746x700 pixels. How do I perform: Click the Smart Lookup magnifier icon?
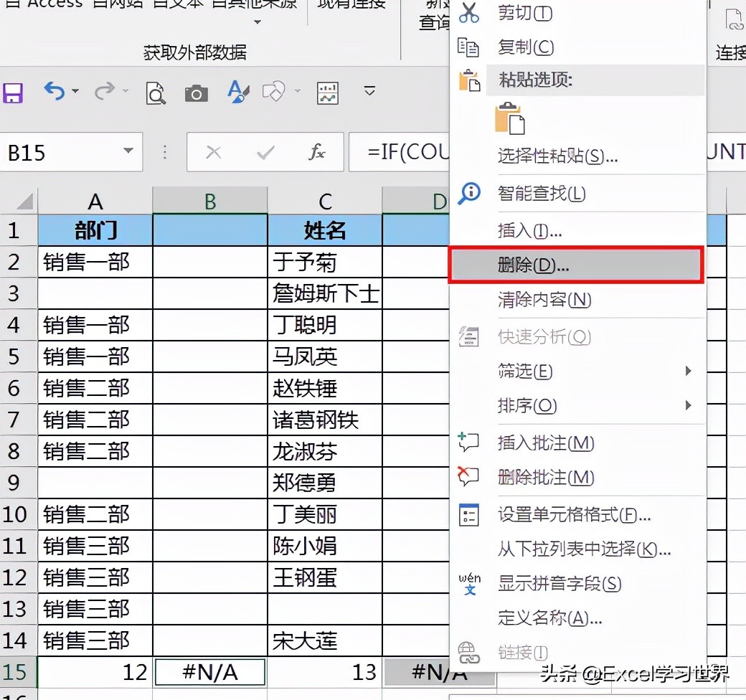coord(469,193)
